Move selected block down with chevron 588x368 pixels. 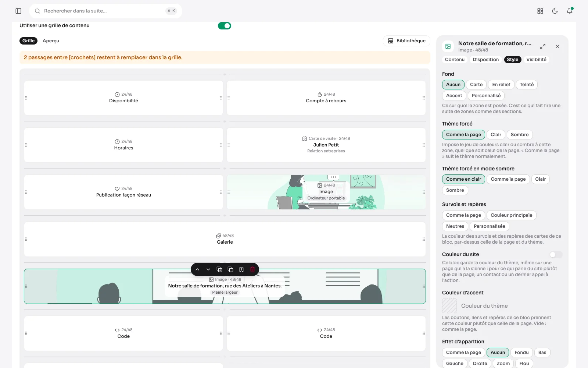pos(208,269)
